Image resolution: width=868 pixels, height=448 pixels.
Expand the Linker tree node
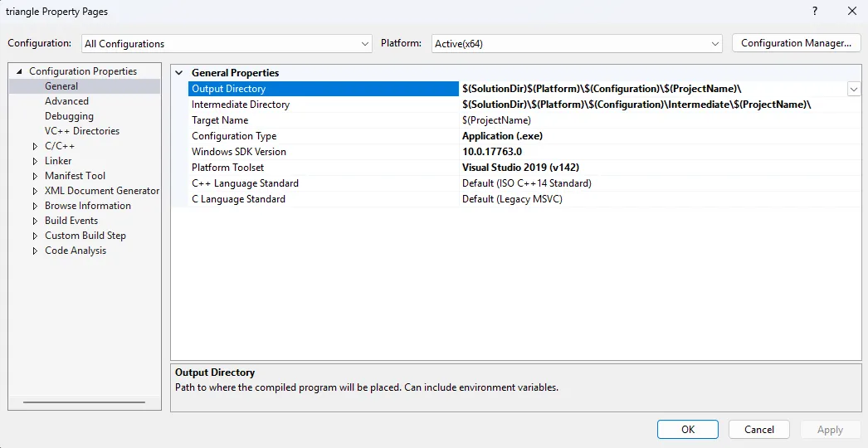coord(35,161)
